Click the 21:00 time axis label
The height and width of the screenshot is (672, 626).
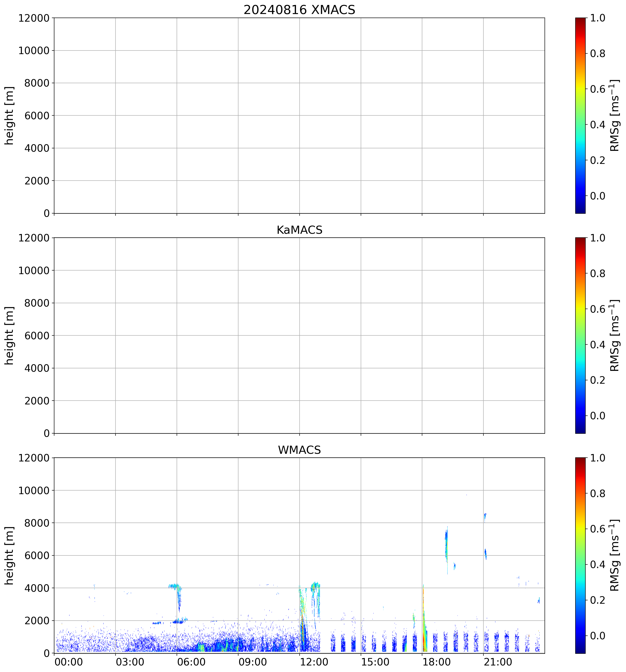[x=497, y=662]
